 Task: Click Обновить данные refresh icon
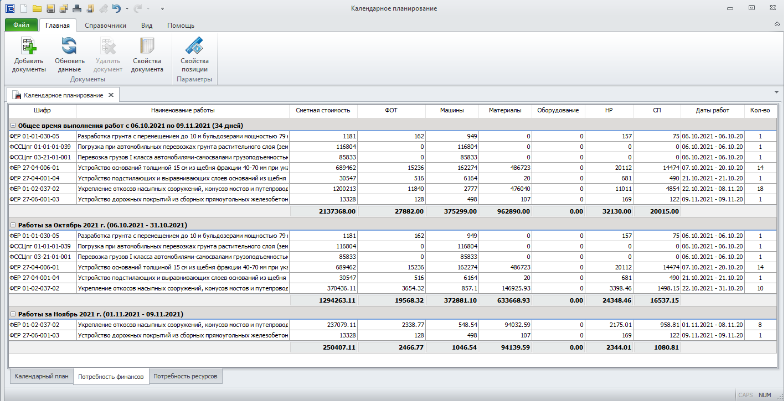coord(69,45)
